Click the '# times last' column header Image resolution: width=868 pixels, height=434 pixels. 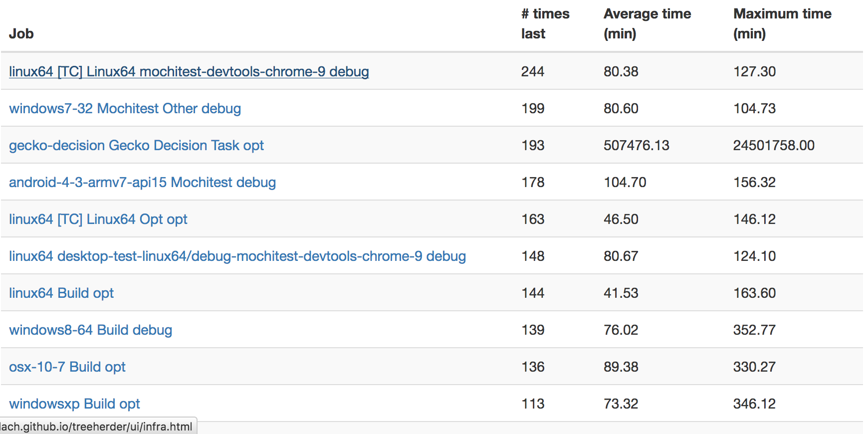click(545, 24)
